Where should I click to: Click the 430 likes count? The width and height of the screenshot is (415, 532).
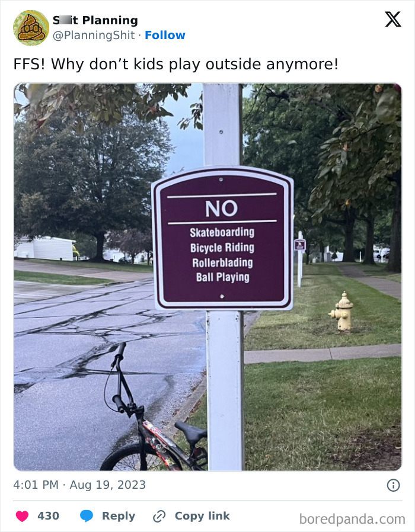click(48, 516)
